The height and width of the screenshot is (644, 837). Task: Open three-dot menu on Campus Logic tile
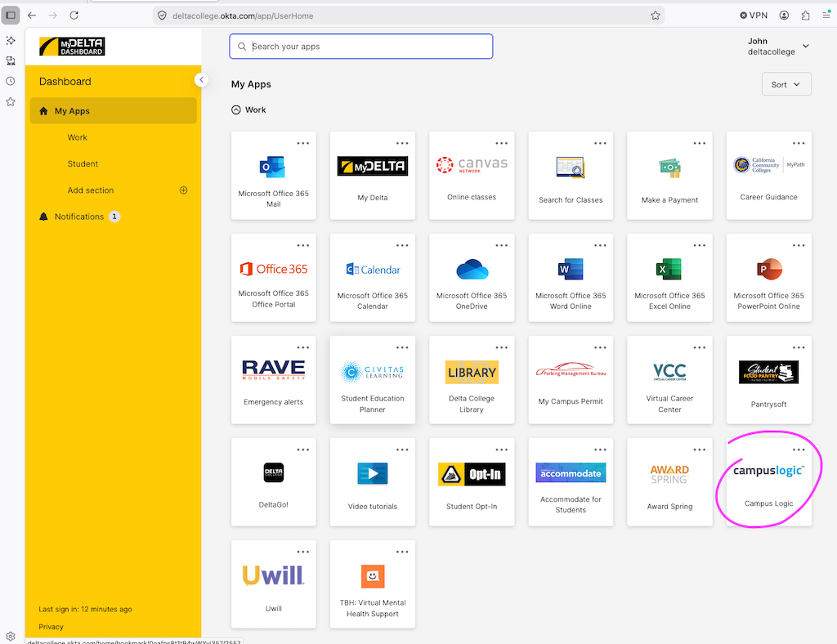(x=799, y=449)
